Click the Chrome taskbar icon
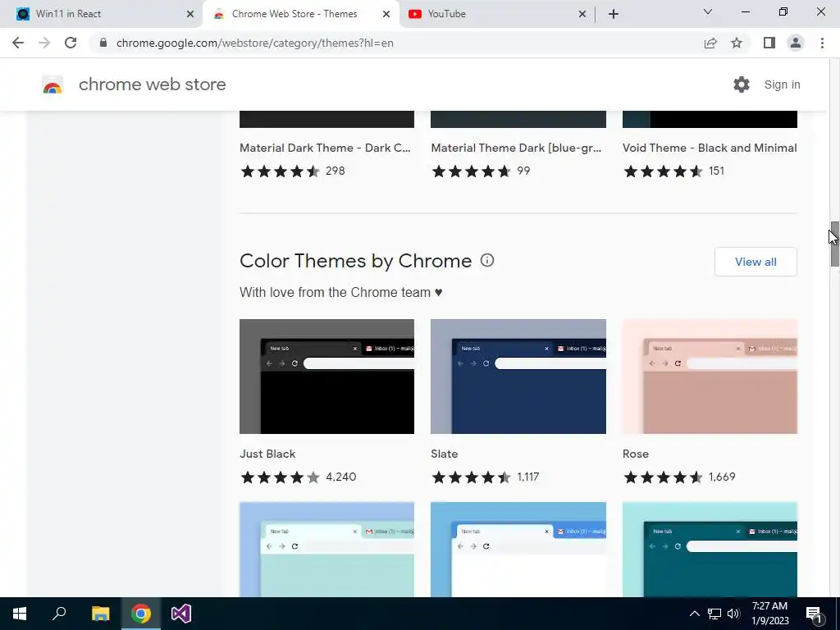Screen dimensions: 840x630 141,614
